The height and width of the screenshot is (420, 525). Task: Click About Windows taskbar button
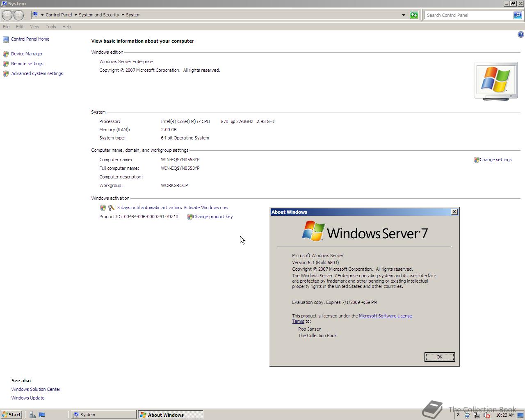[170, 415]
